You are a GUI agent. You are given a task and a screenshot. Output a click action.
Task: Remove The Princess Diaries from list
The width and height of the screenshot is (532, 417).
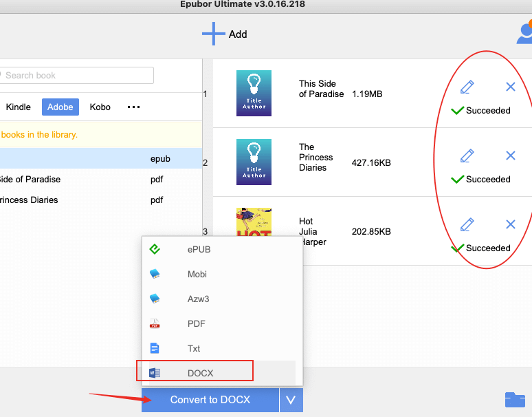point(510,156)
